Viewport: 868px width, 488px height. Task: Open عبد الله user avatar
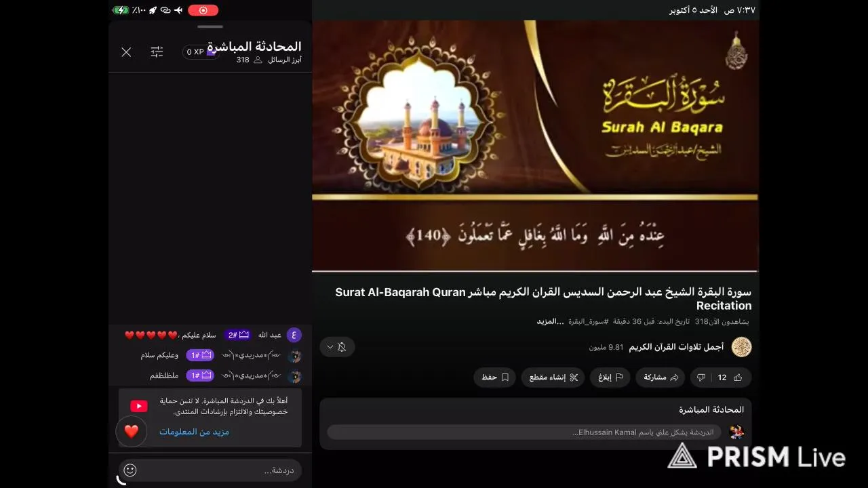click(x=294, y=335)
